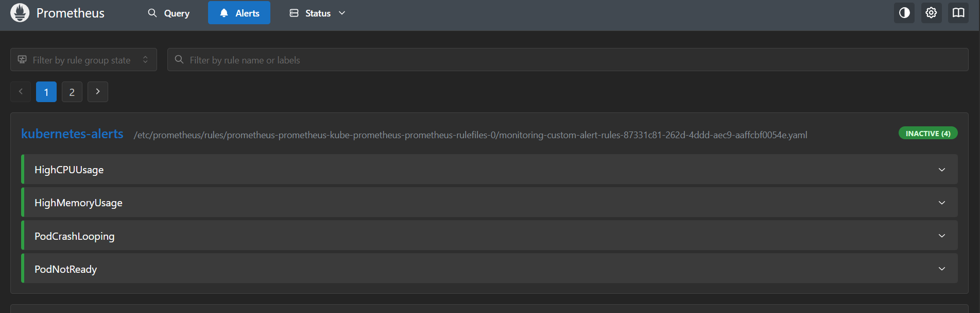Screen dimensions: 980x313
Task: Expand the PodNotReady alert chevron
Action: tap(942, 269)
